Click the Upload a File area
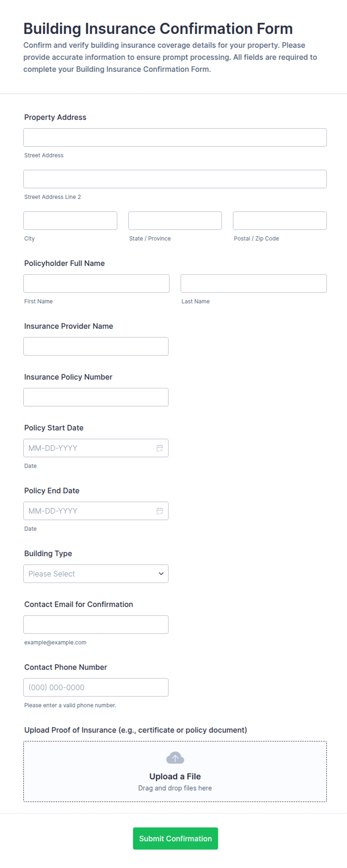This screenshot has width=347, height=868. tap(175, 771)
